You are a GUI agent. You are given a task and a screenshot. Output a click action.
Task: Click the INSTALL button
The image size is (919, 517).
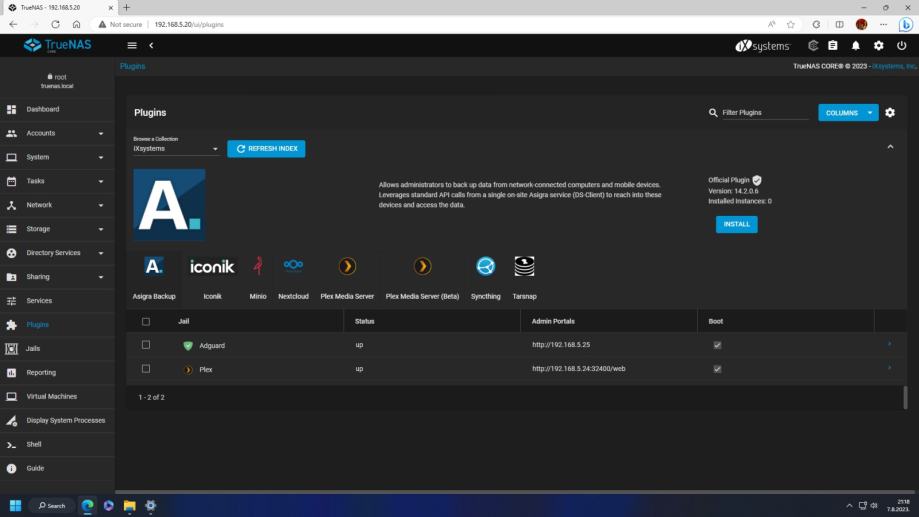[736, 225]
